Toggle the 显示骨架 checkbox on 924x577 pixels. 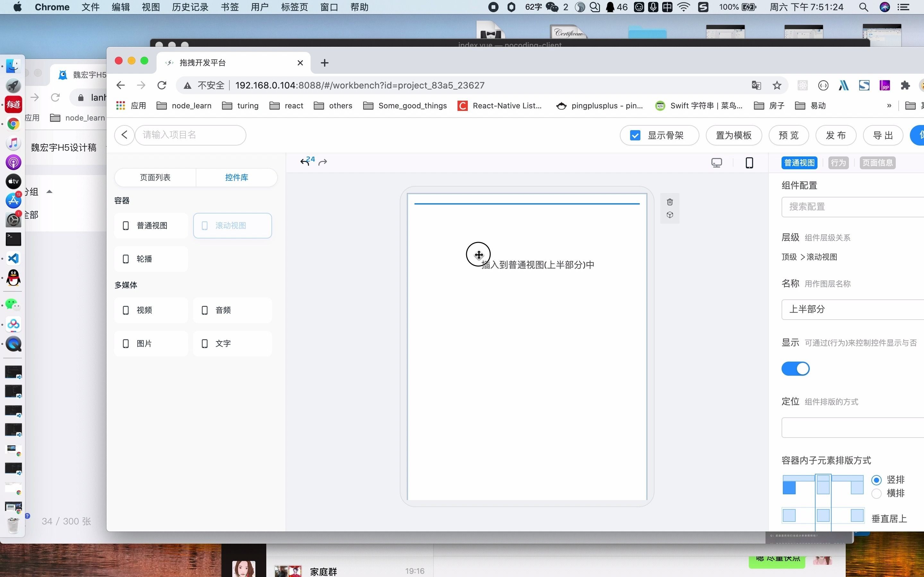point(635,135)
